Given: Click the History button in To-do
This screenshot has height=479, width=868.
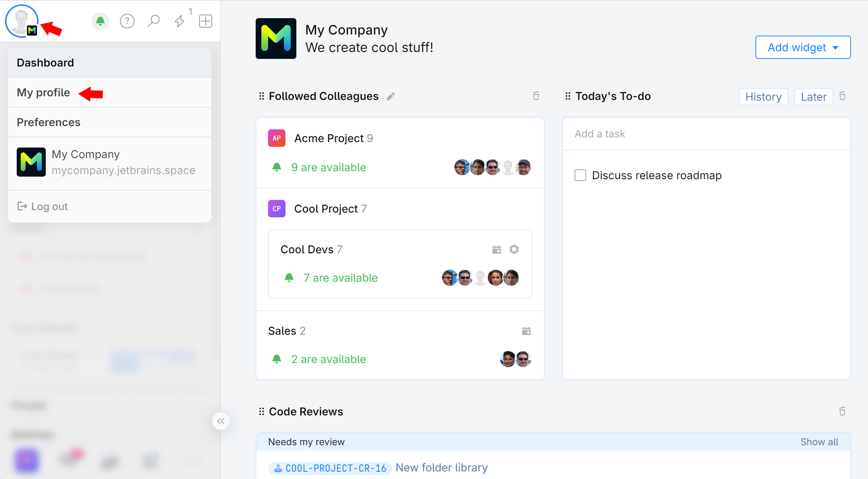Looking at the screenshot, I should [763, 97].
